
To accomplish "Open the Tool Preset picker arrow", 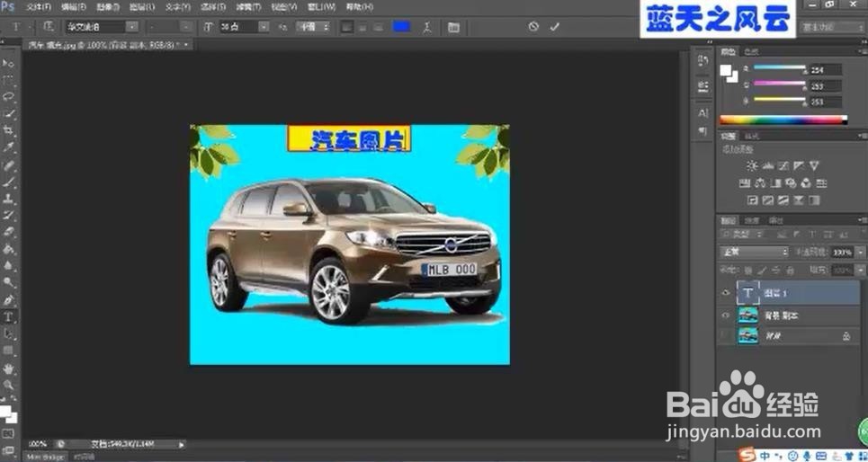I will pos(29,27).
